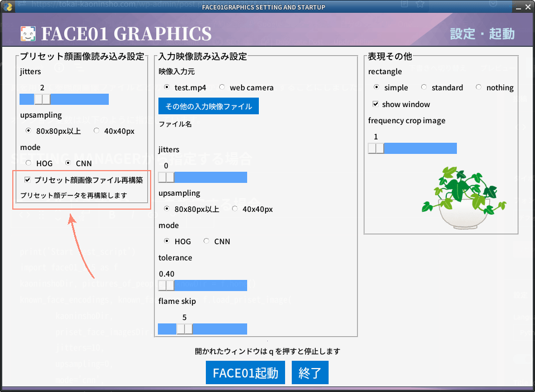Click the preset jitters slider handle
535x392 pixels.
click(x=42, y=99)
